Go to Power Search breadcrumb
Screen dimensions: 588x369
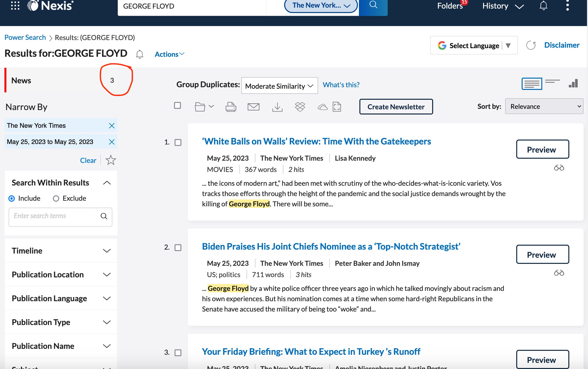click(x=25, y=38)
